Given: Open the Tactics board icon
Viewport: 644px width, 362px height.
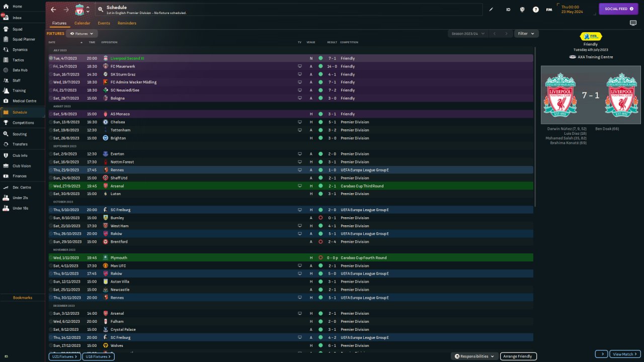Looking at the screenshot, I should pyautogui.click(x=6, y=60).
